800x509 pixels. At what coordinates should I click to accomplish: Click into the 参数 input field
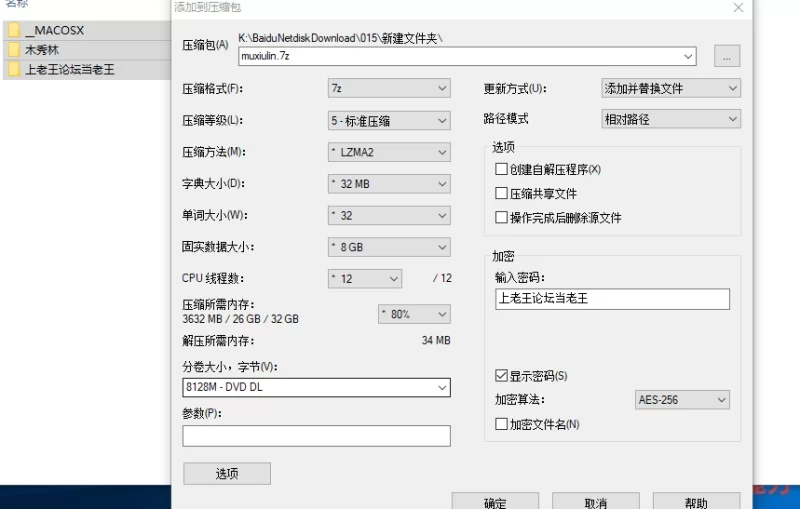click(316, 436)
